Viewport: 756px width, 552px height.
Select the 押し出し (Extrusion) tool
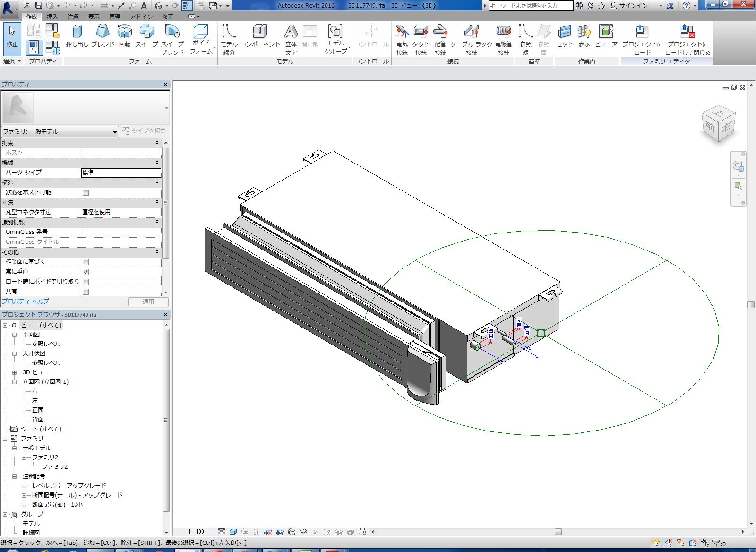(x=77, y=36)
